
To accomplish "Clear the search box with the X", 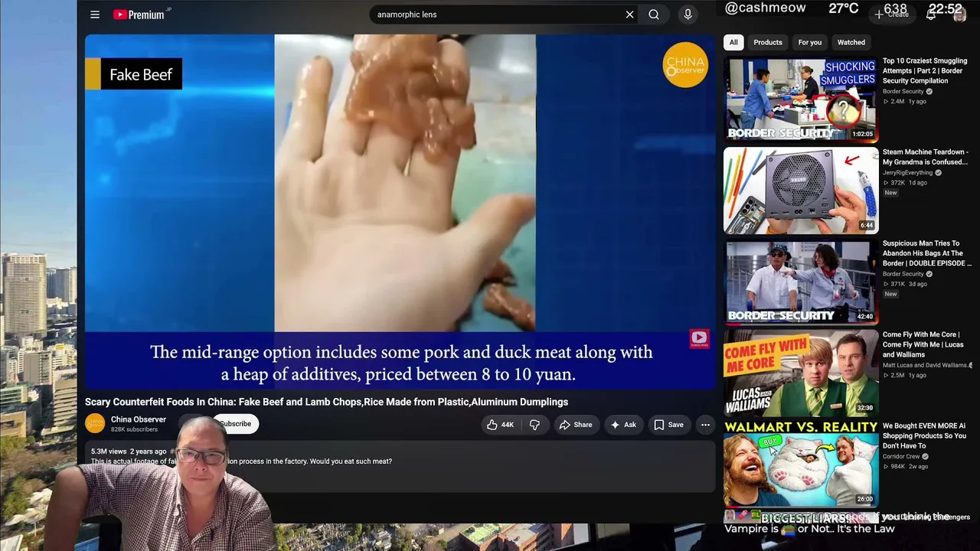I will [629, 15].
